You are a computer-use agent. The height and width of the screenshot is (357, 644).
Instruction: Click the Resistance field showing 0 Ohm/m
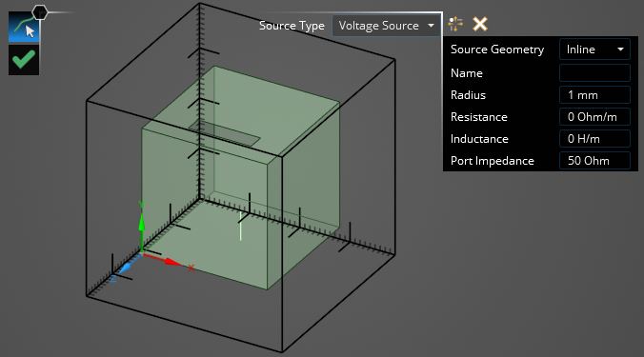(x=594, y=117)
